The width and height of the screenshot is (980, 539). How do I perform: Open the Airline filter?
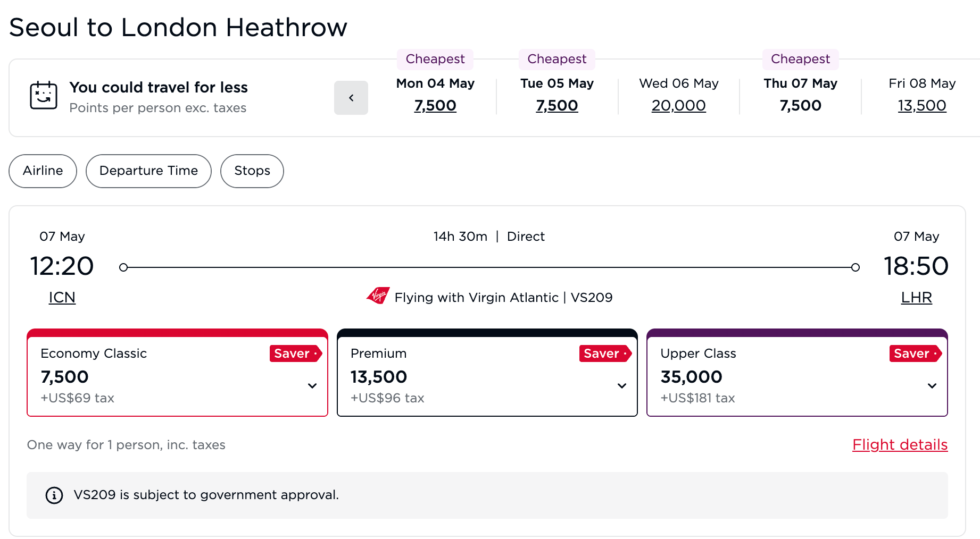click(x=43, y=171)
